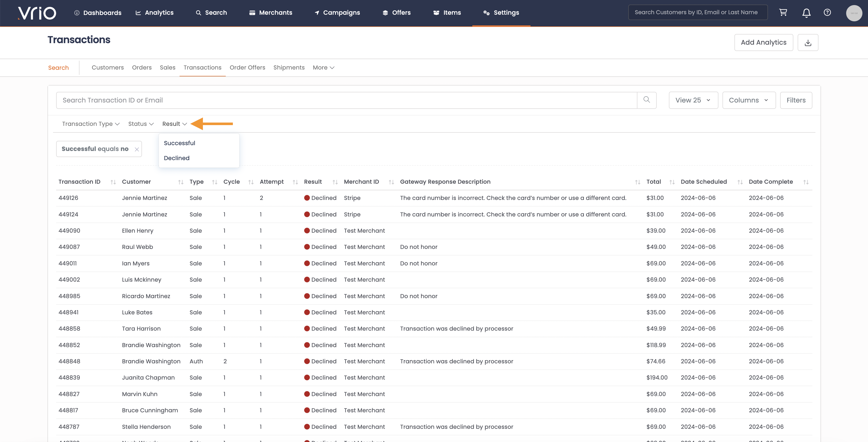This screenshot has width=868, height=442.
Task: Click customer Tara Harrison
Action: pos(141,329)
